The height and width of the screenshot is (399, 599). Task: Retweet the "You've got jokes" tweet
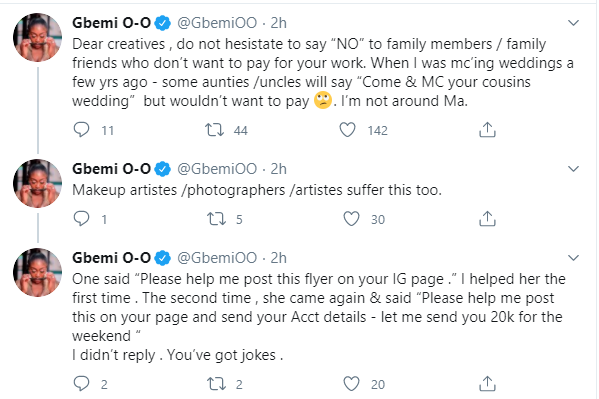(x=216, y=384)
